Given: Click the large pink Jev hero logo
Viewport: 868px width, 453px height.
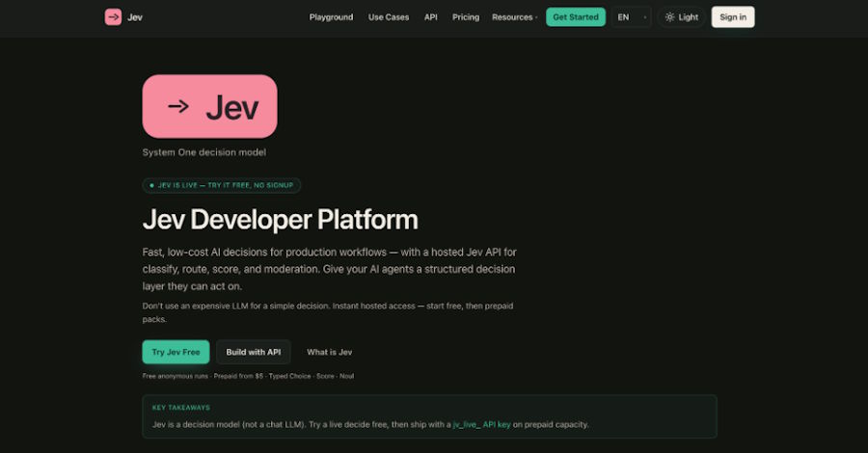Looking at the screenshot, I should click(x=210, y=106).
